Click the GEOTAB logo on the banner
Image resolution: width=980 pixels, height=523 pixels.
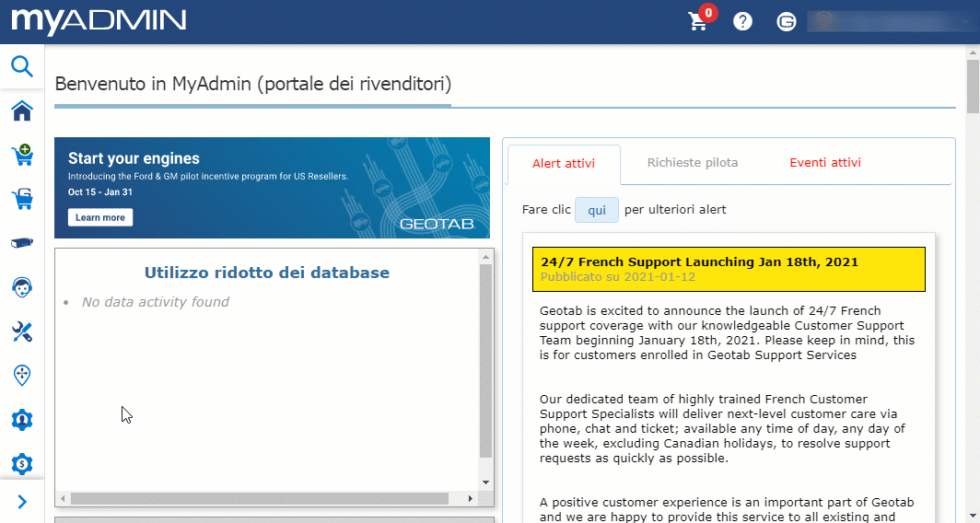(x=437, y=224)
